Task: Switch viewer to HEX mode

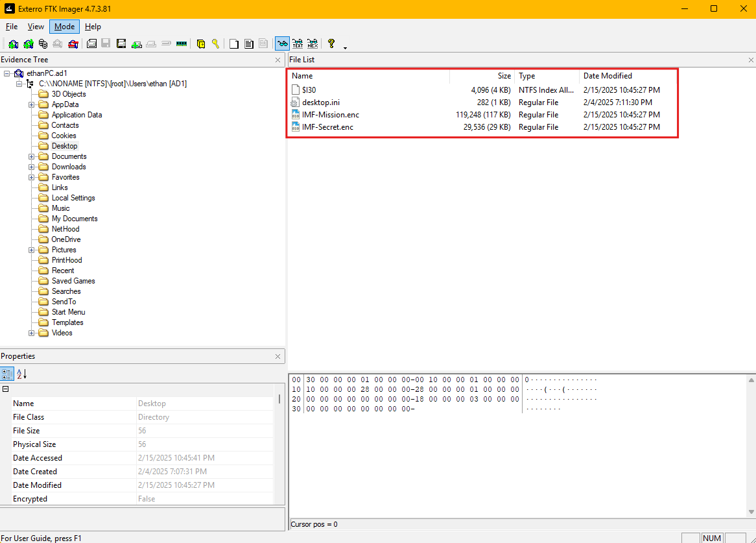Action: pos(313,44)
